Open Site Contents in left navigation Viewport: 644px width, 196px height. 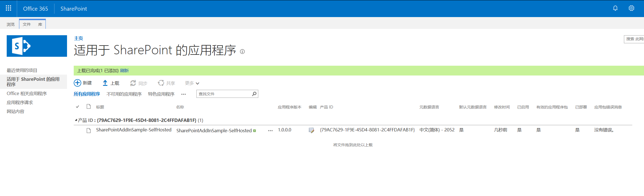tap(16, 112)
